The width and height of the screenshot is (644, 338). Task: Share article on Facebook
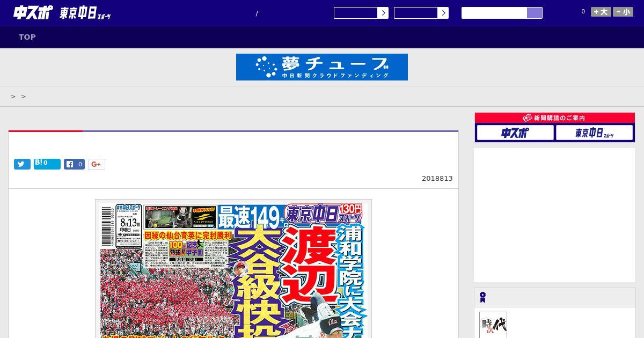click(75, 164)
